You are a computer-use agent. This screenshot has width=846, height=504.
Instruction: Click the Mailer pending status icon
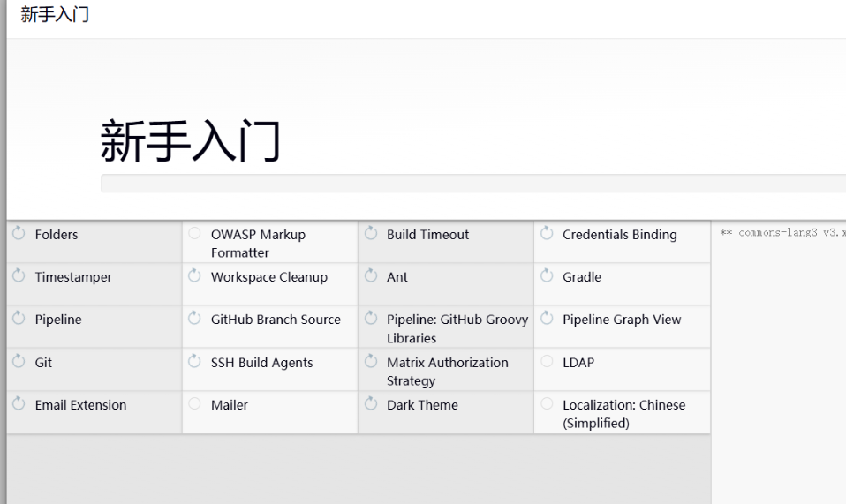point(195,403)
